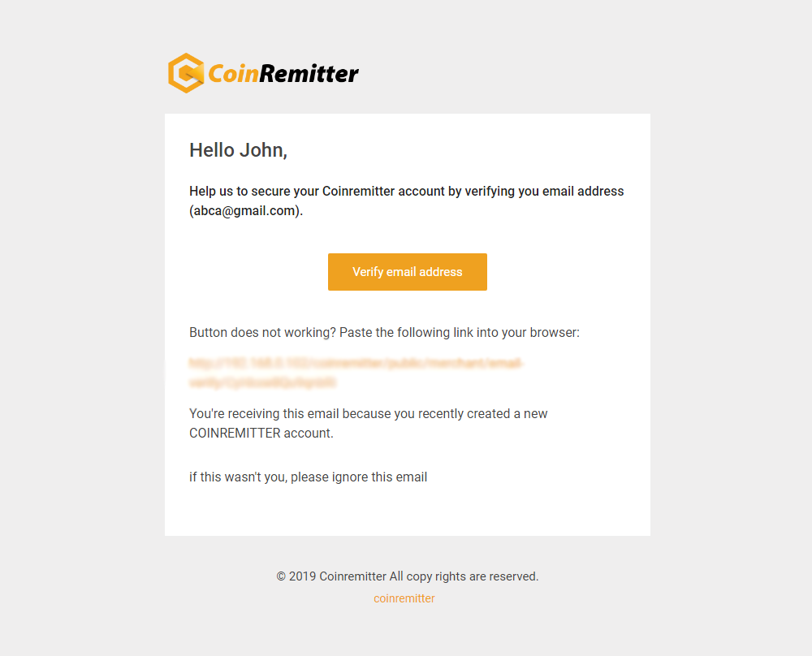Click "verifying you email address" phrase

[544, 191]
